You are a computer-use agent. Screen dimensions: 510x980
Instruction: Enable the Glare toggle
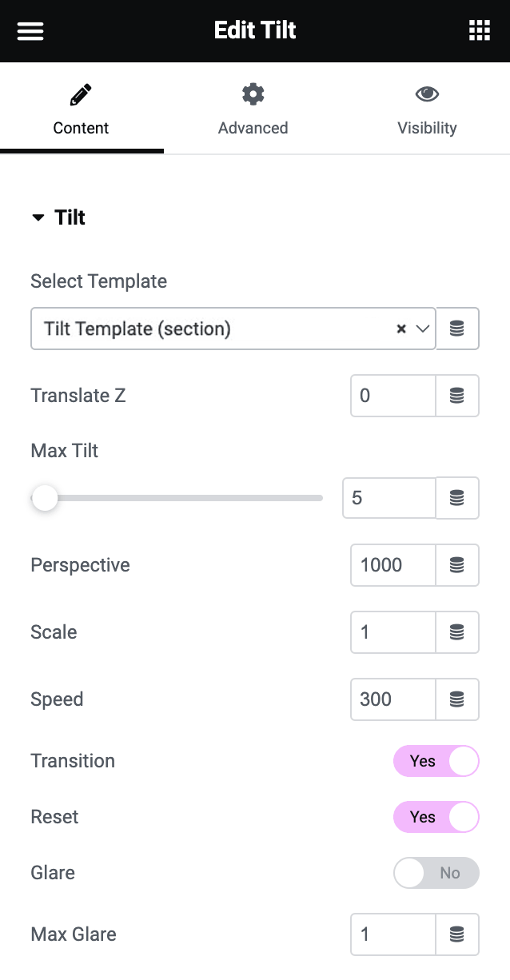436,873
